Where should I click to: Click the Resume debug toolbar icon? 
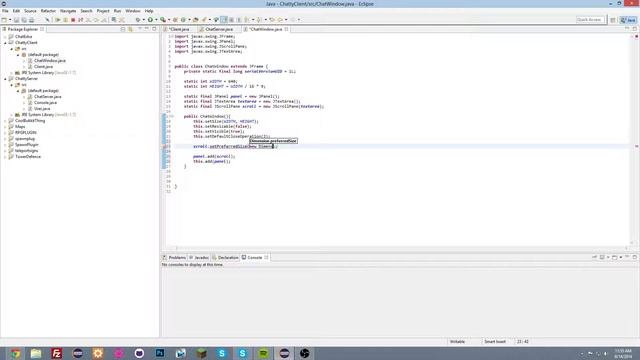[x=58, y=20]
